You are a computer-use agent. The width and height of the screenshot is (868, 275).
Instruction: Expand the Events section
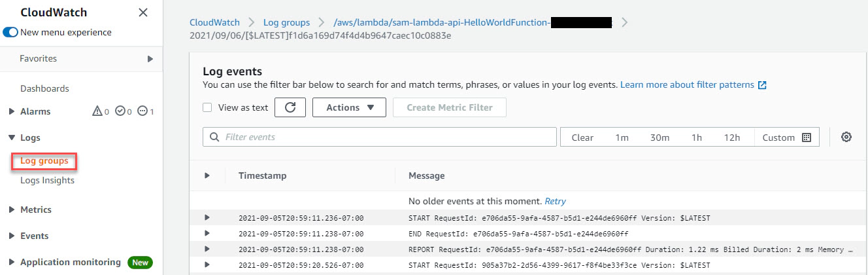[11, 236]
